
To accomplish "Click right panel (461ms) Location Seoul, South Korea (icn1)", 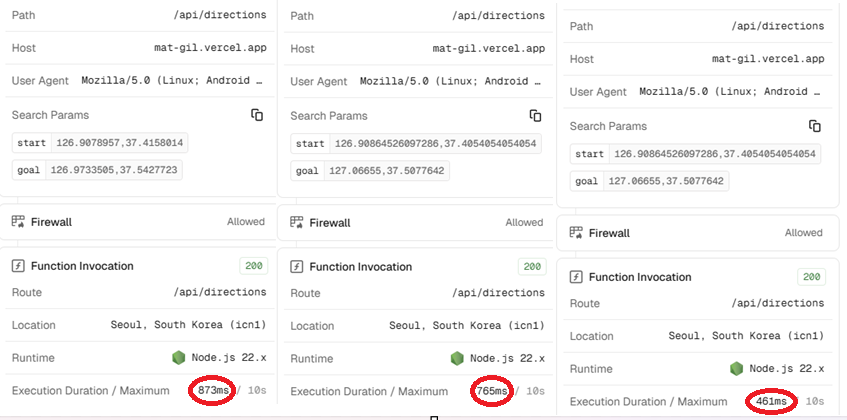I will tap(746, 336).
